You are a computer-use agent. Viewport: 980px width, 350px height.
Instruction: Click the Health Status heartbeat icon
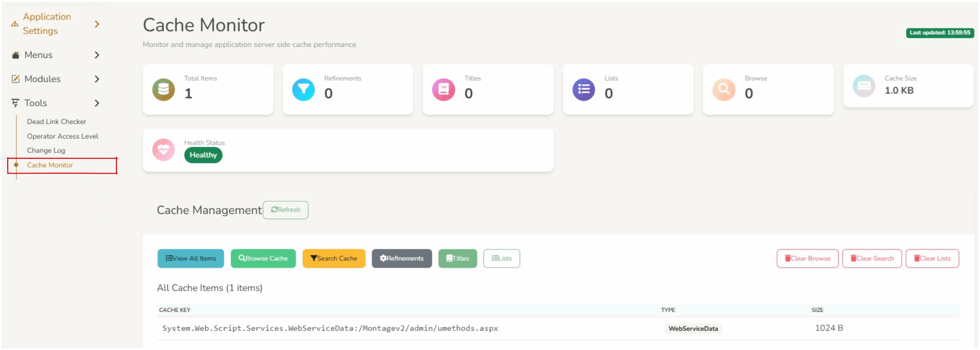(x=163, y=150)
